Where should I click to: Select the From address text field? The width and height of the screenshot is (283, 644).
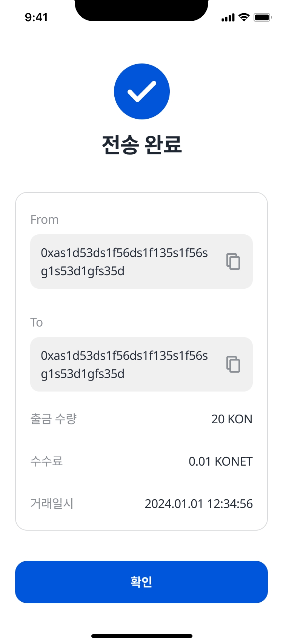coord(125,262)
